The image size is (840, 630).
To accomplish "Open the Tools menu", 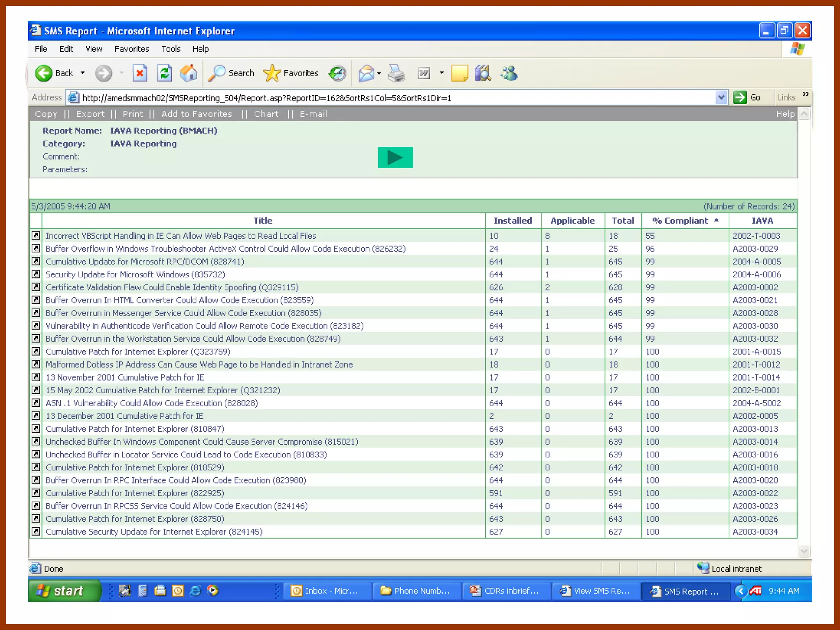I will point(171,49).
